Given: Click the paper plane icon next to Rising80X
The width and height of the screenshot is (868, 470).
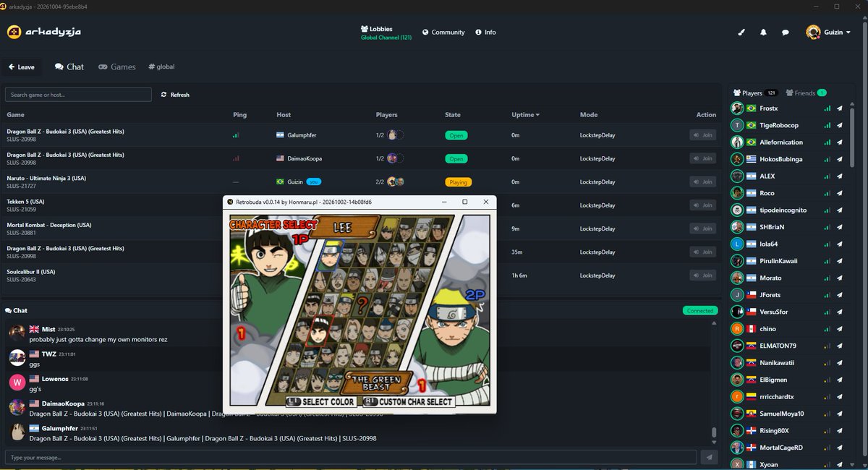Looking at the screenshot, I should 840,431.
